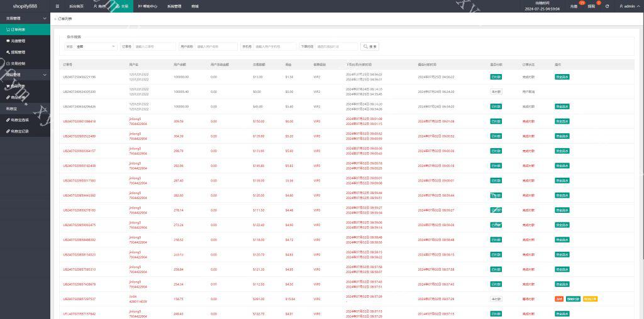This screenshot has height=319, width=644.
Task: Focus the 用户名称 search input
Action: 216,46
